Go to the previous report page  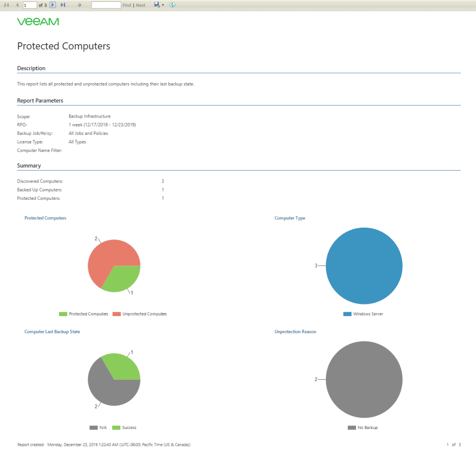(x=17, y=5)
